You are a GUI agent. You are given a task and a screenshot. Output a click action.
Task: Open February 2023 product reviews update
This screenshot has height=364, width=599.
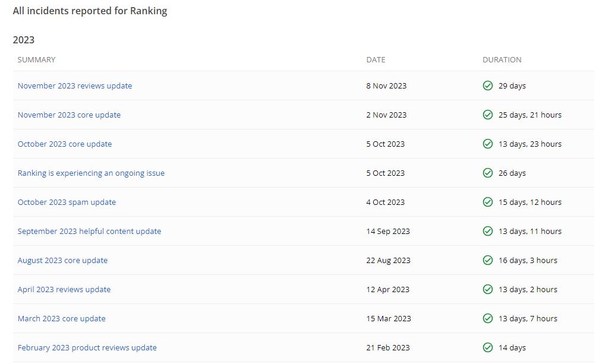click(87, 347)
